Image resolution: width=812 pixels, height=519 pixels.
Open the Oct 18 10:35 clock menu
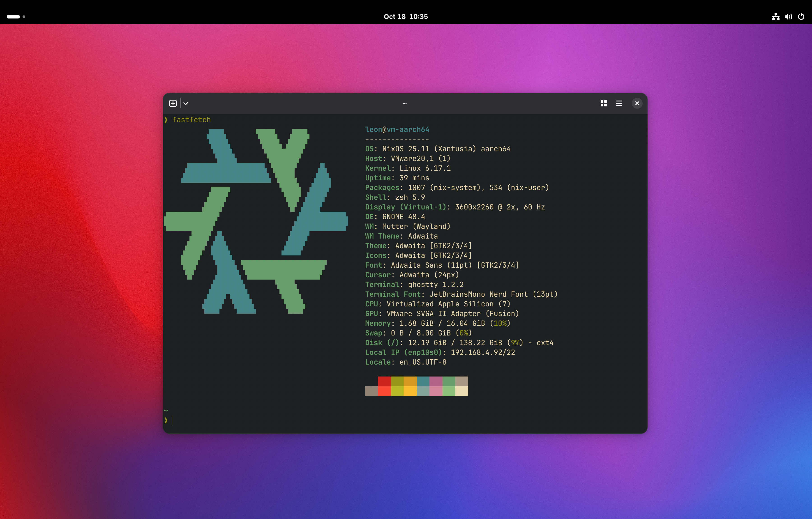tap(406, 16)
